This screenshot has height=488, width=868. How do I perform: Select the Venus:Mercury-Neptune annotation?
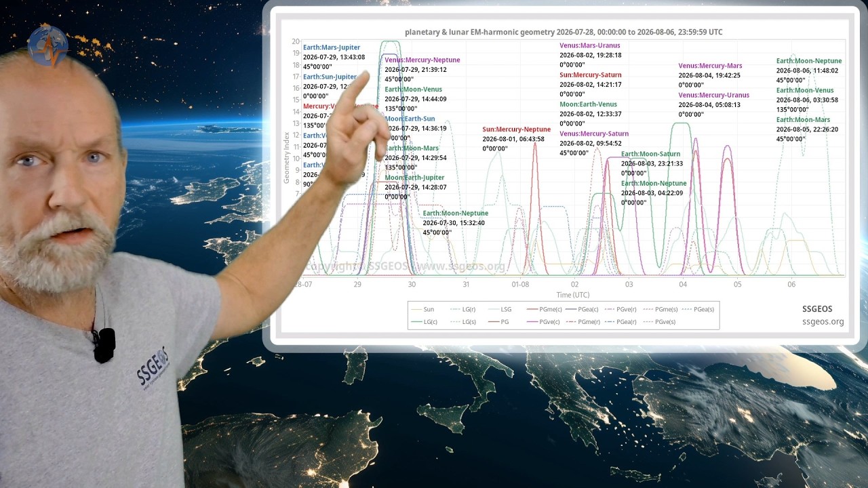coord(422,60)
